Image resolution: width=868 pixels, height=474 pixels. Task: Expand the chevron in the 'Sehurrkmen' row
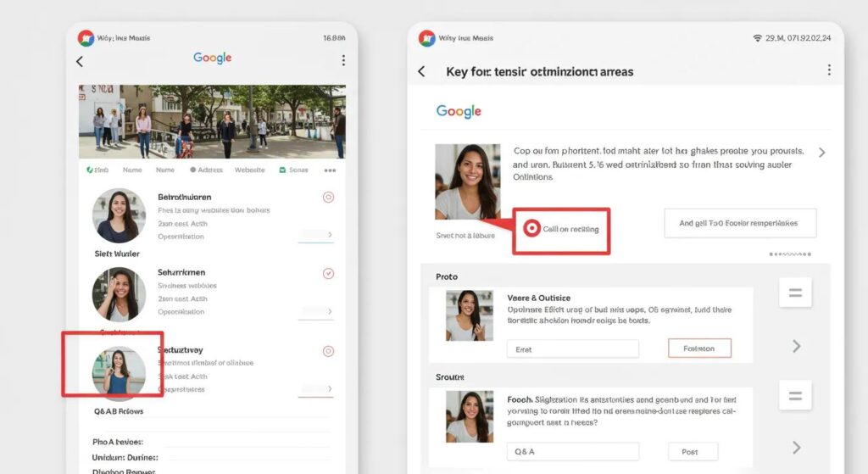(x=330, y=312)
